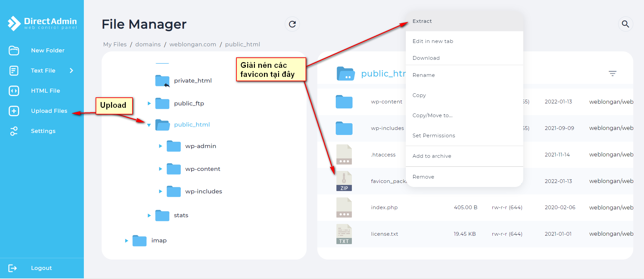Expand the wp-includes tree node
The height and width of the screenshot is (279, 644).
[160, 191]
